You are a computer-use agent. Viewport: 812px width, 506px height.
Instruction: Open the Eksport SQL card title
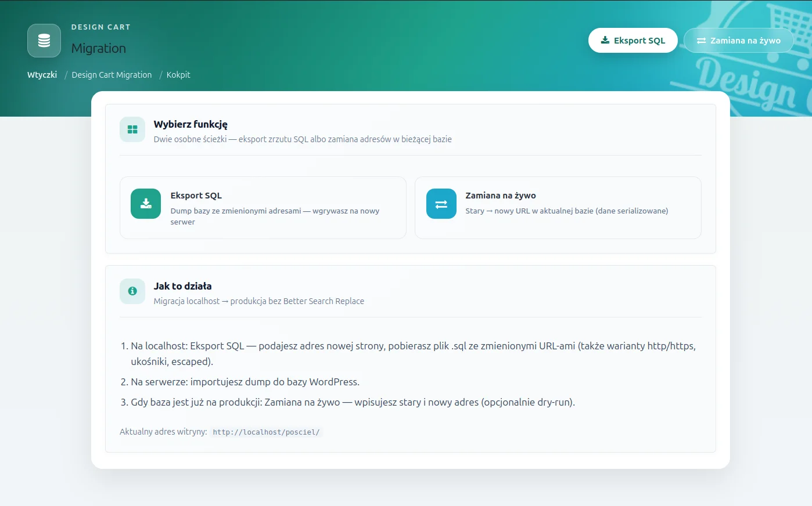point(196,196)
